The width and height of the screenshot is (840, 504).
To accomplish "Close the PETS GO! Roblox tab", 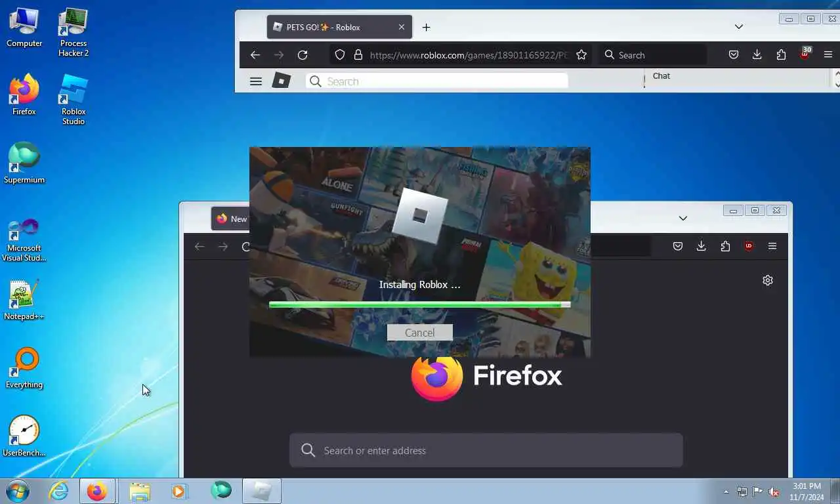I will pyautogui.click(x=402, y=27).
